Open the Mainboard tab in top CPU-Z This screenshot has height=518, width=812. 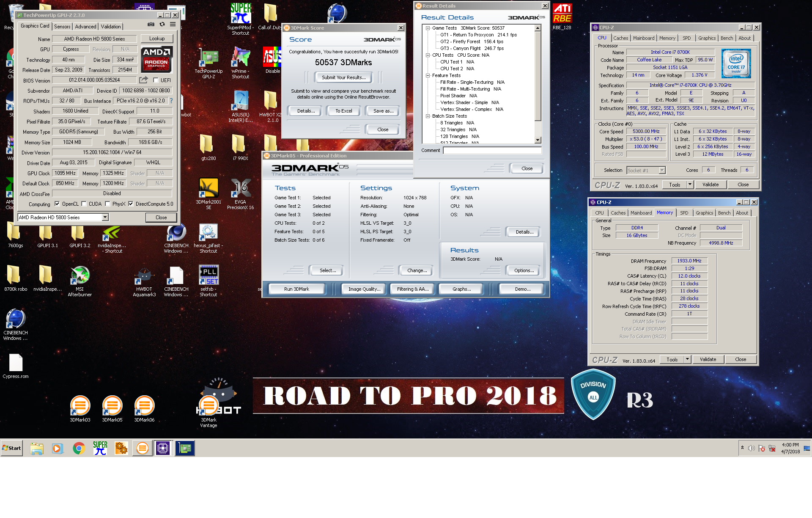tap(643, 38)
